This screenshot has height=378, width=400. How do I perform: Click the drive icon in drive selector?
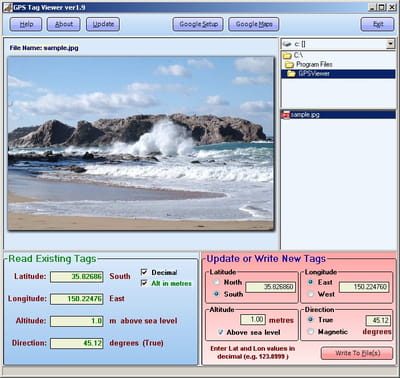coord(287,44)
